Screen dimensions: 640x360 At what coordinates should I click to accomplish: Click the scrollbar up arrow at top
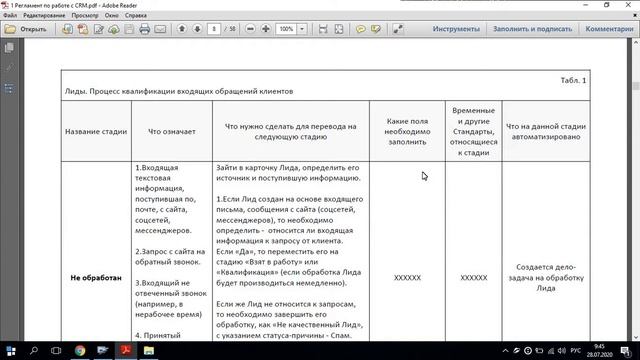click(636, 42)
